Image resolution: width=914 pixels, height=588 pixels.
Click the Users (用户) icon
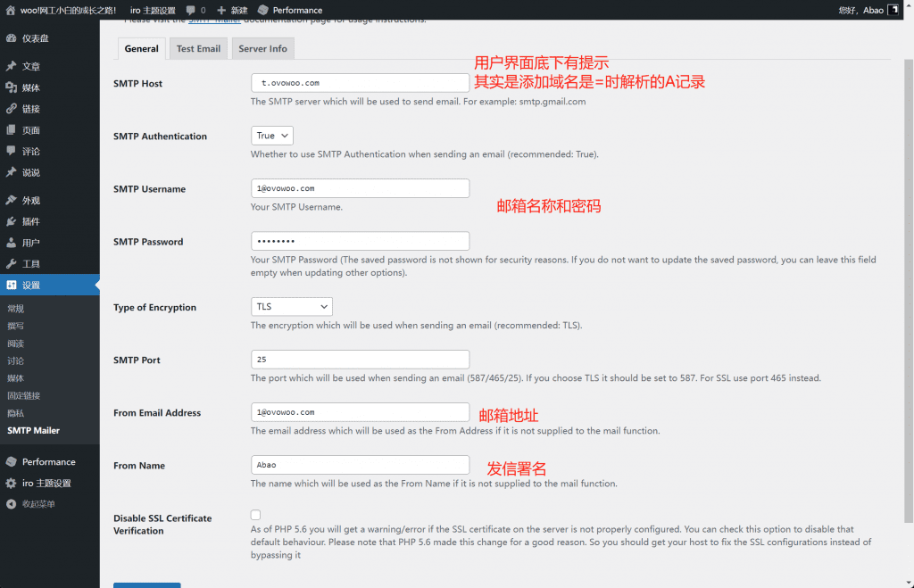tap(11, 243)
